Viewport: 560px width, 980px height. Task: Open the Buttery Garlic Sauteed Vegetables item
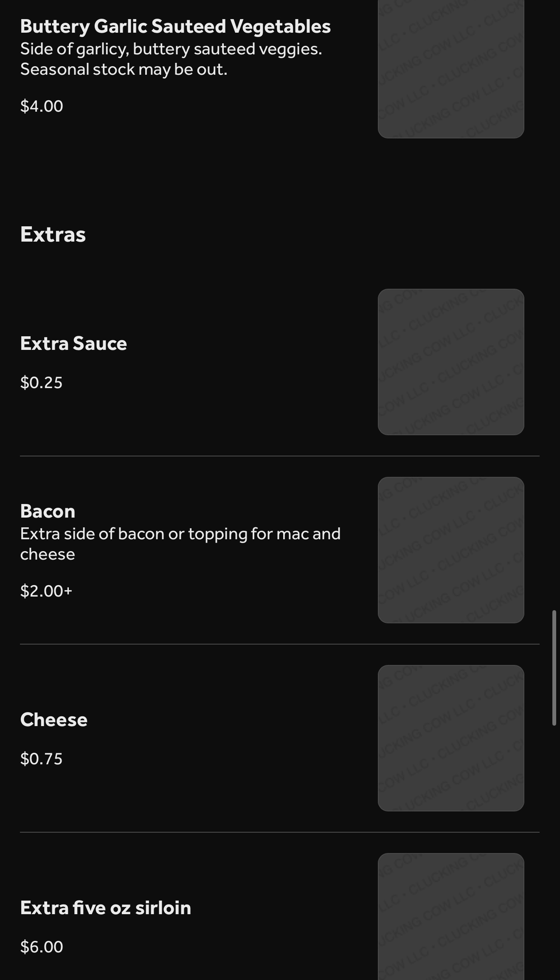pyautogui.click(x=175, y=26)
